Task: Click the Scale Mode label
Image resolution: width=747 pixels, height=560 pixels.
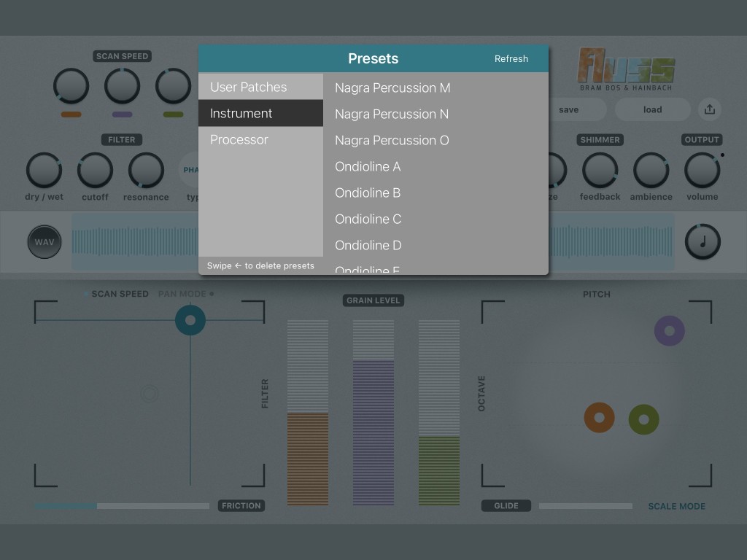Action: click(676, 506)
